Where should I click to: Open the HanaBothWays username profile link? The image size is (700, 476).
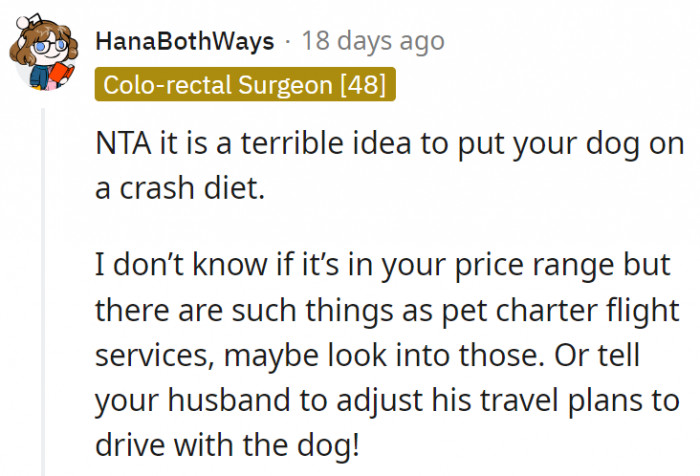pos(183,42)
